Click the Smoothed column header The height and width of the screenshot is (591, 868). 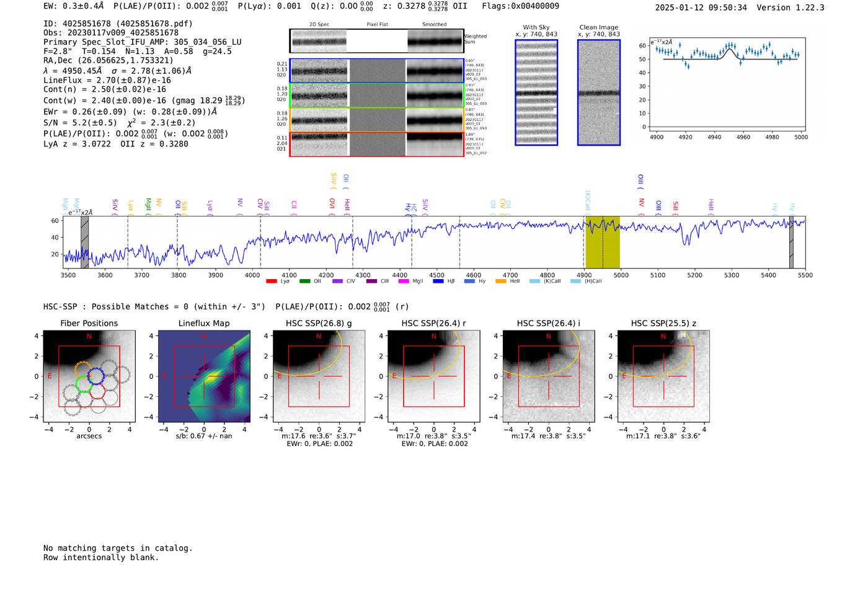tap(435, 25)
